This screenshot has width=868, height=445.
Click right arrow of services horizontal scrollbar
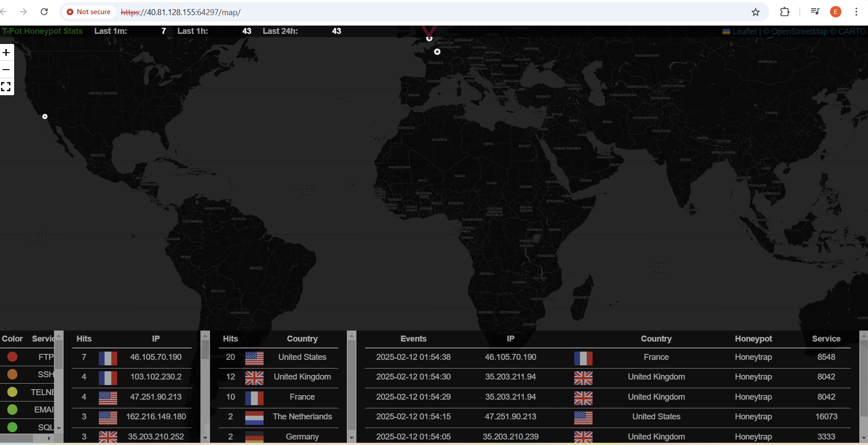[x=49, y=438]
